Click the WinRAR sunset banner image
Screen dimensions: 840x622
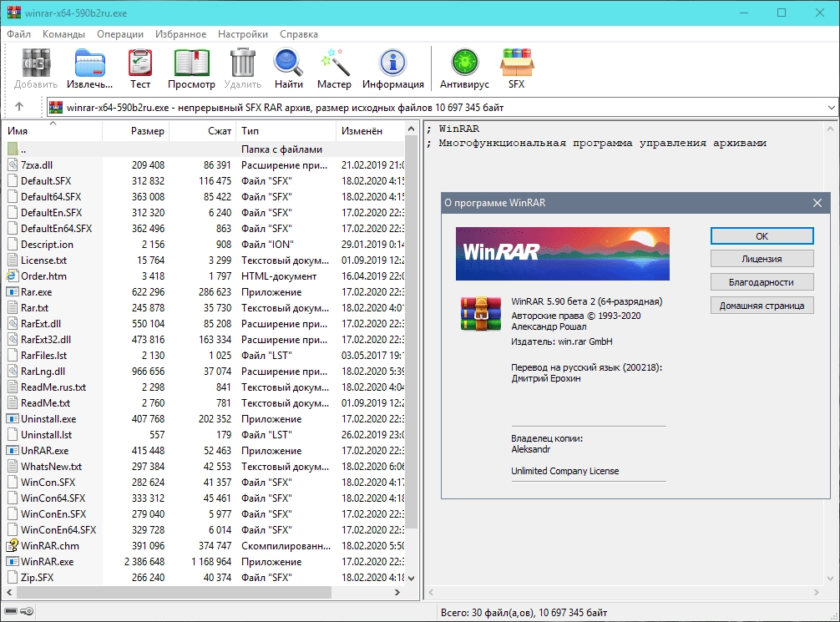click(563, 254)
